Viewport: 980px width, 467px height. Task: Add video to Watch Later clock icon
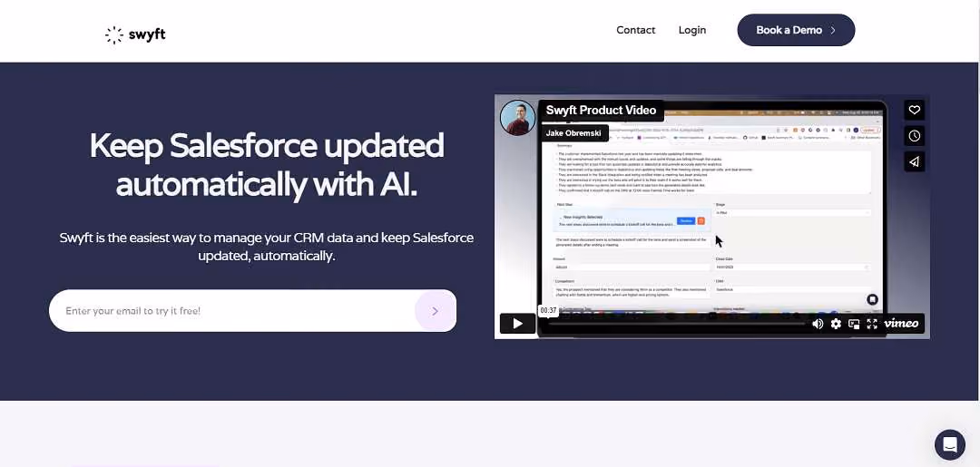pos(915,135)
